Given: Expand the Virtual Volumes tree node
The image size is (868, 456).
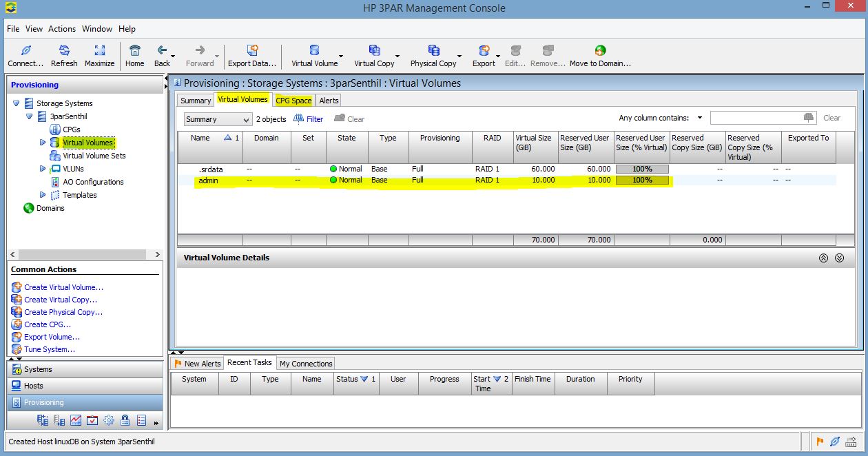Looking at the screenshot, I should point(42,143).
